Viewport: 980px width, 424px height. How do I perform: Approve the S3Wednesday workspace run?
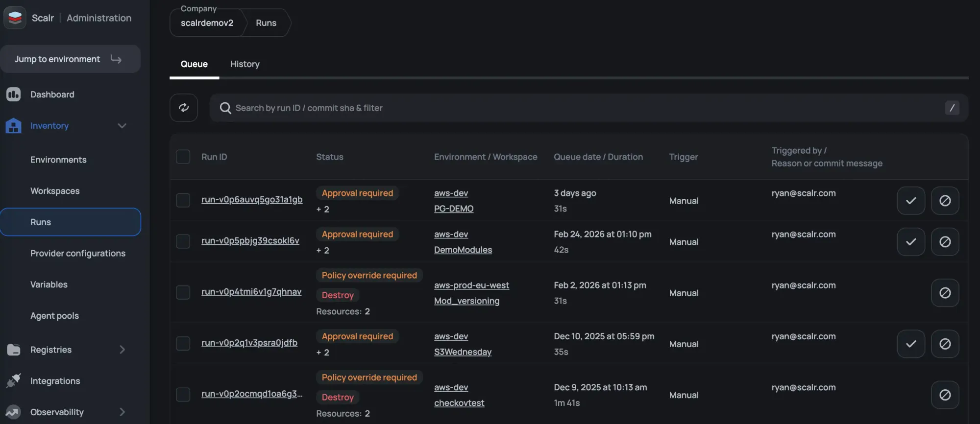tap(910, 344)
